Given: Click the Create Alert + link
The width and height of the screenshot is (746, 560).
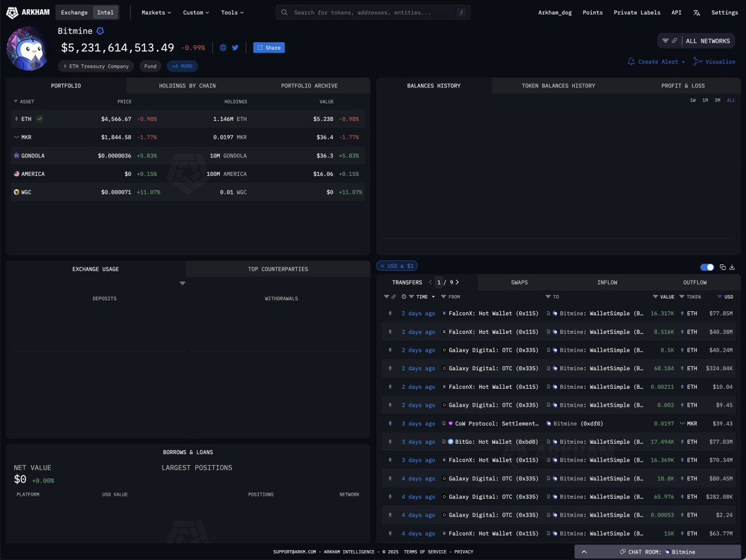Looking at the screenshot, I should (656, 62).
